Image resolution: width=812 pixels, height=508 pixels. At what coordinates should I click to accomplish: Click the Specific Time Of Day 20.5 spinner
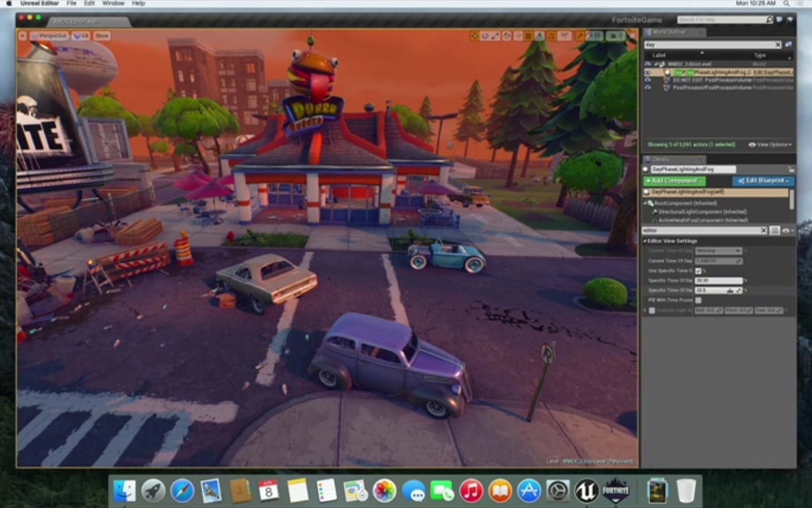pos(719,291)
